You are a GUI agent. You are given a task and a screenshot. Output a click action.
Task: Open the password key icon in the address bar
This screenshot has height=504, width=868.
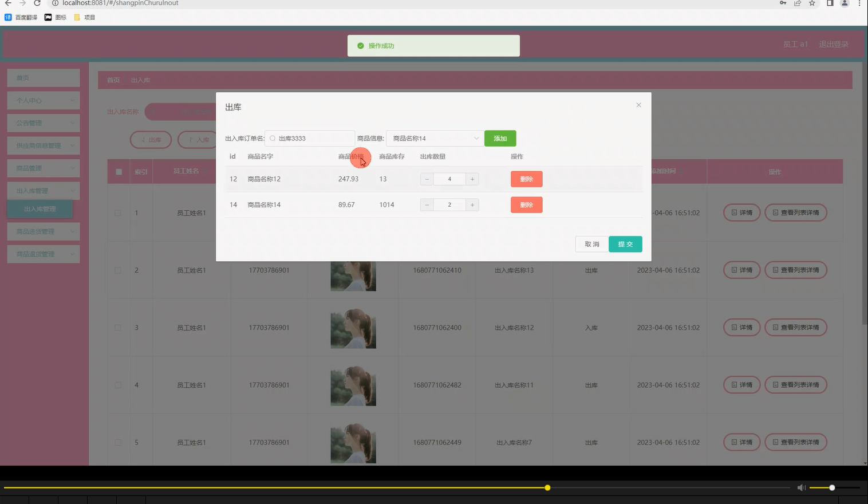click(x=783, y=3)
